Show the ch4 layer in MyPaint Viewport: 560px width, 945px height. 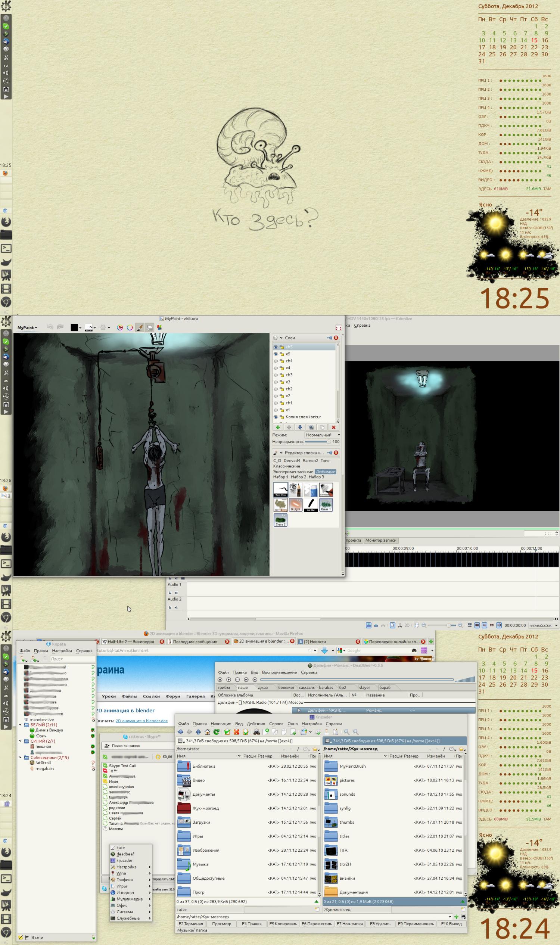(x=276, y=361)
